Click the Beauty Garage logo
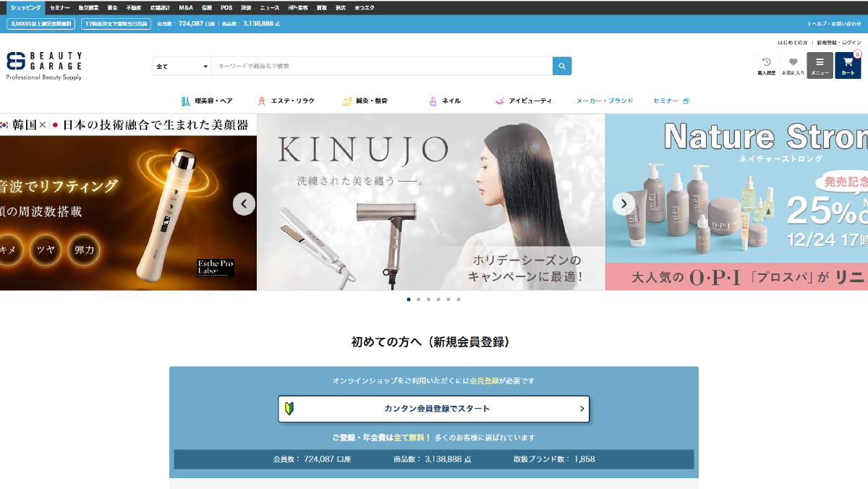This screenshot has width=868, height=489. coord(44,65)
